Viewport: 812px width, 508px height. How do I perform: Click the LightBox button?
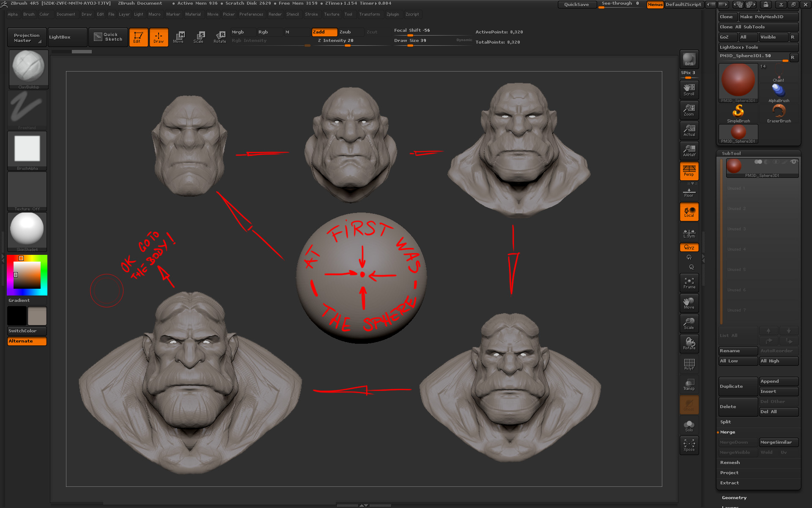click(67, 37)
